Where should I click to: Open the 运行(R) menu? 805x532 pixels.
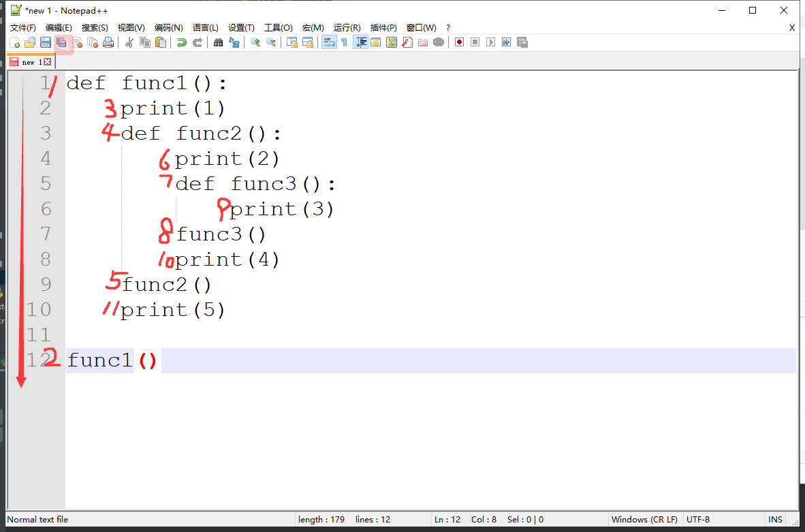[x=347, y=28]
